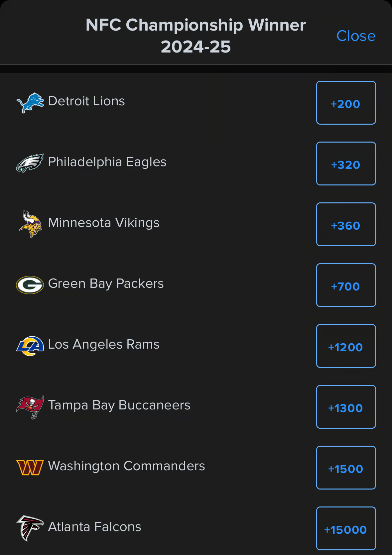
Task: Click the NFC Championship Winner 2024-25 title
Action: (x=196, y=36)
